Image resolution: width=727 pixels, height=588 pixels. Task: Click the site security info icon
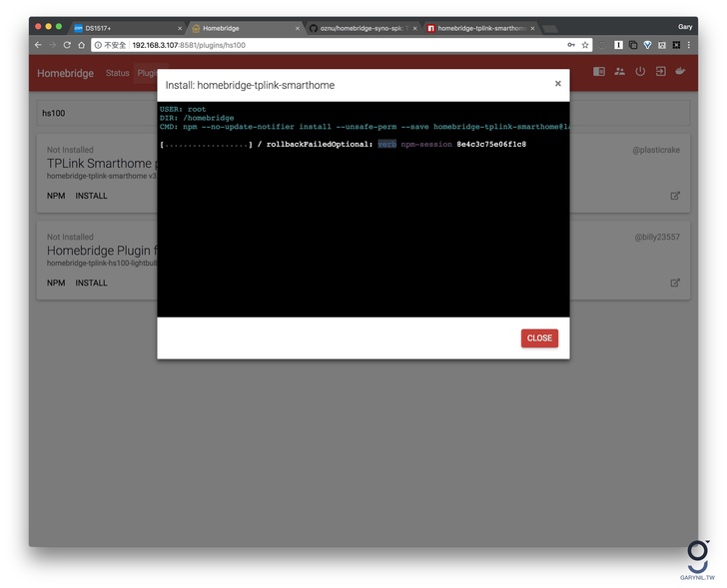pyautogui.click(x=98, y=45)
